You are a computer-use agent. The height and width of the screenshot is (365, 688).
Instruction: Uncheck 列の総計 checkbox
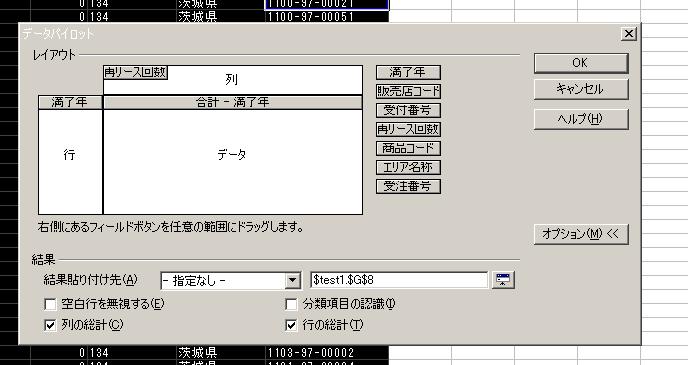point(50,325)
